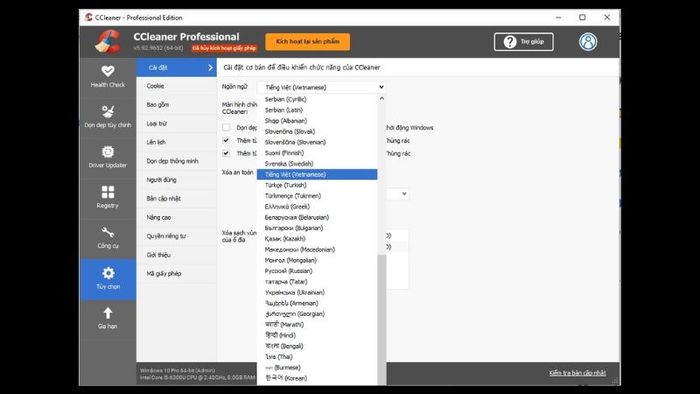Open the Cookie settings page
700x394 pixels.
176,86
